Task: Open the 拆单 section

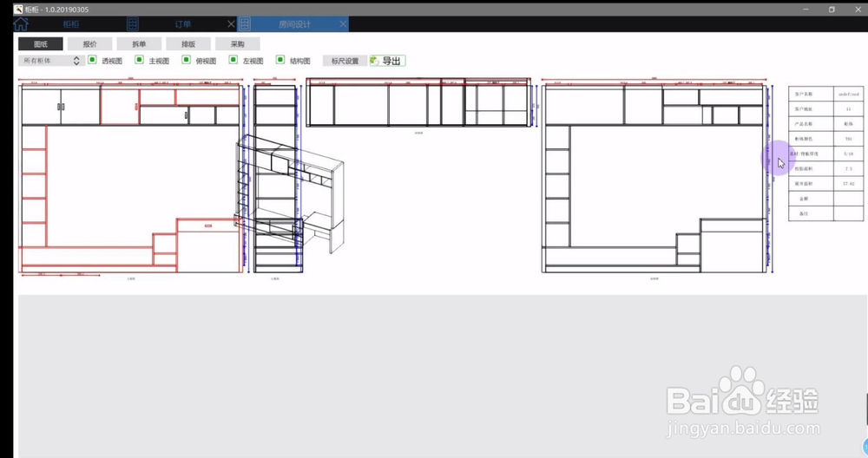Action: pos(139,44)
